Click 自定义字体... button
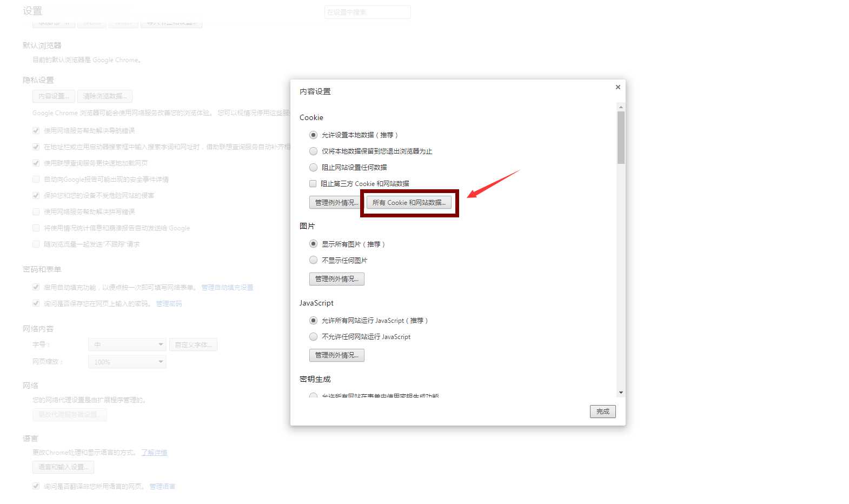This screenshot has width=849, height=504. click(x=194, y=344)
